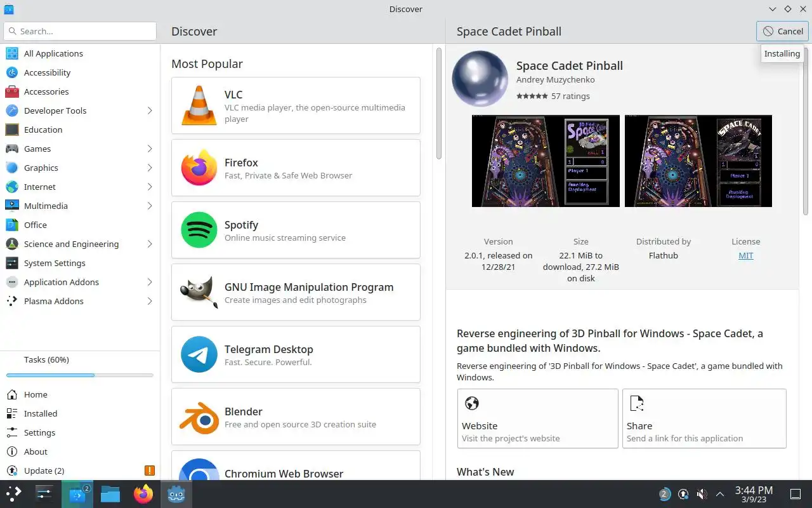Image resolution: width=812 pixels, height=508 pixels.
Task: Click the Search input field
Action: click(x=80, y=31)
